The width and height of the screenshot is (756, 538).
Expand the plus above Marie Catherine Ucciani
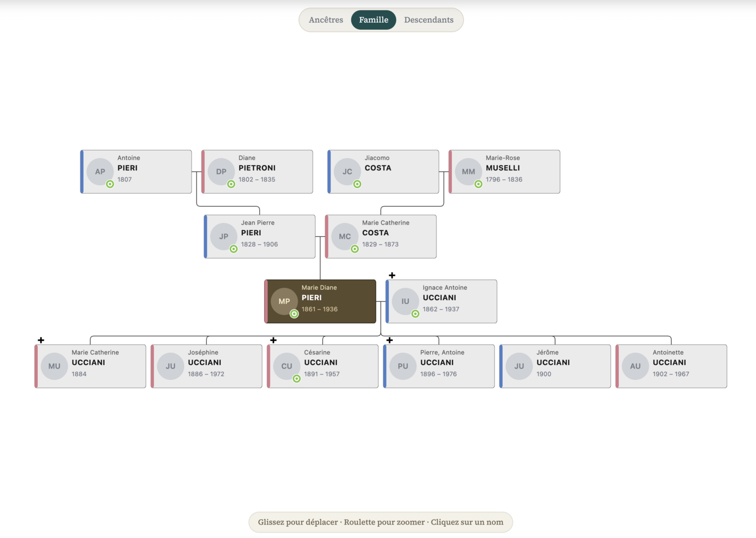[41, 340]
